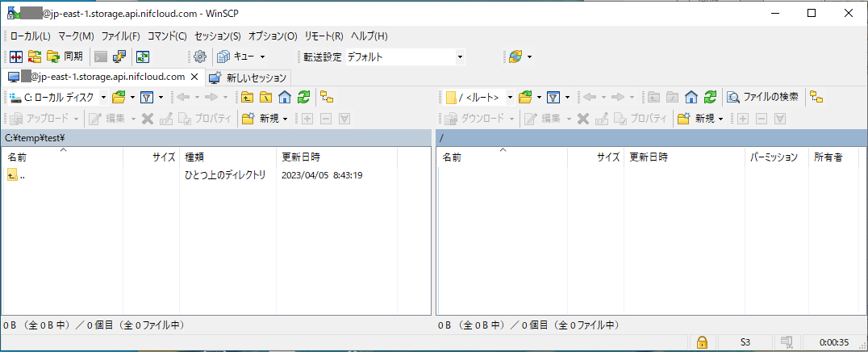Open the ヘルプ(H) menu
868x352 pixels.
pyautogui.click(x=369, y=36)
